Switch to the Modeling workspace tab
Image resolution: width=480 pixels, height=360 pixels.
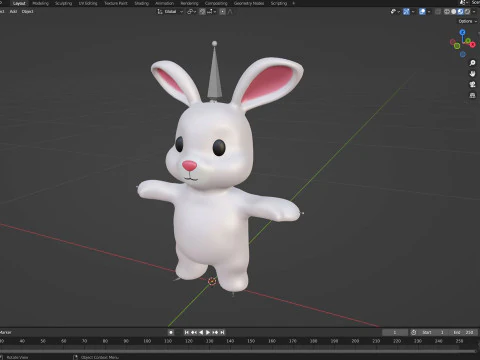(40, 3)
